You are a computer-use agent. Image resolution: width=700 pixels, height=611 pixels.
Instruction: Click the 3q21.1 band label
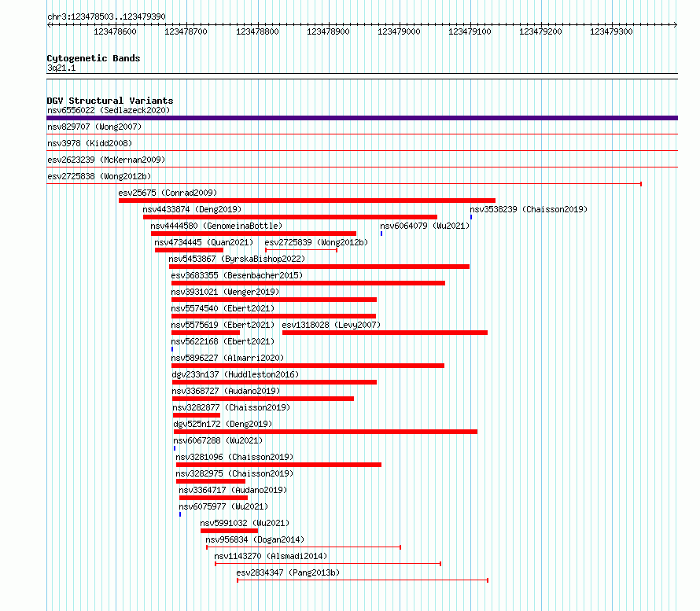(x=61, y=68)
